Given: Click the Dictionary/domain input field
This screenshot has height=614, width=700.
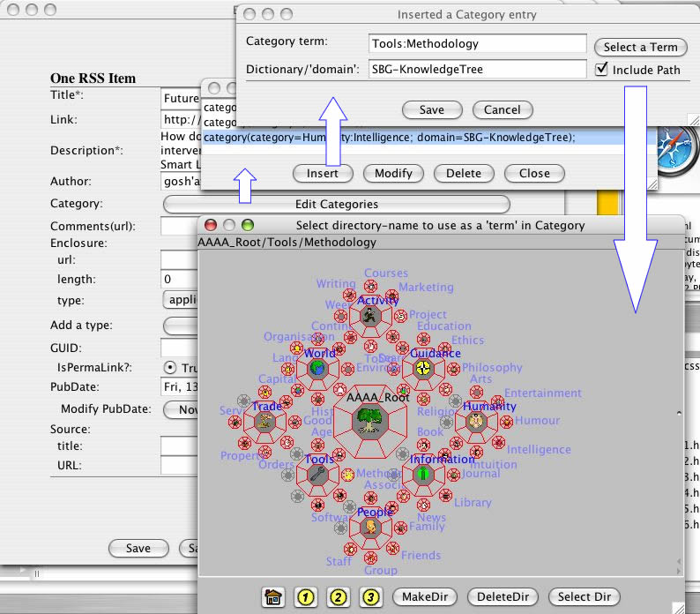Looking at the screenshot, I should point(478,69).
